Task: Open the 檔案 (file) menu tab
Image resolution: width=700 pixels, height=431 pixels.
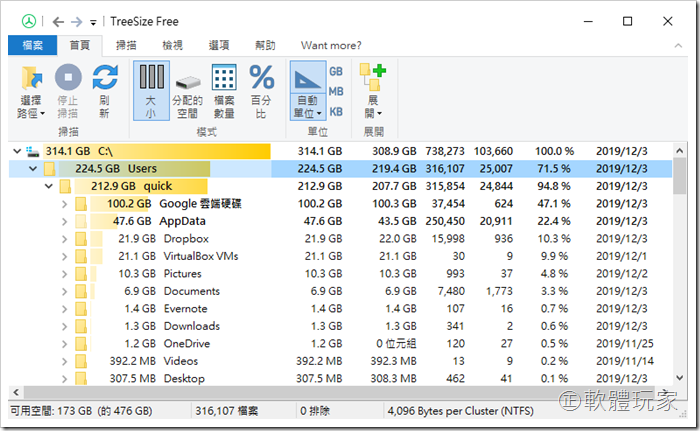Action: pyautogui.click(x=31, y=45)
